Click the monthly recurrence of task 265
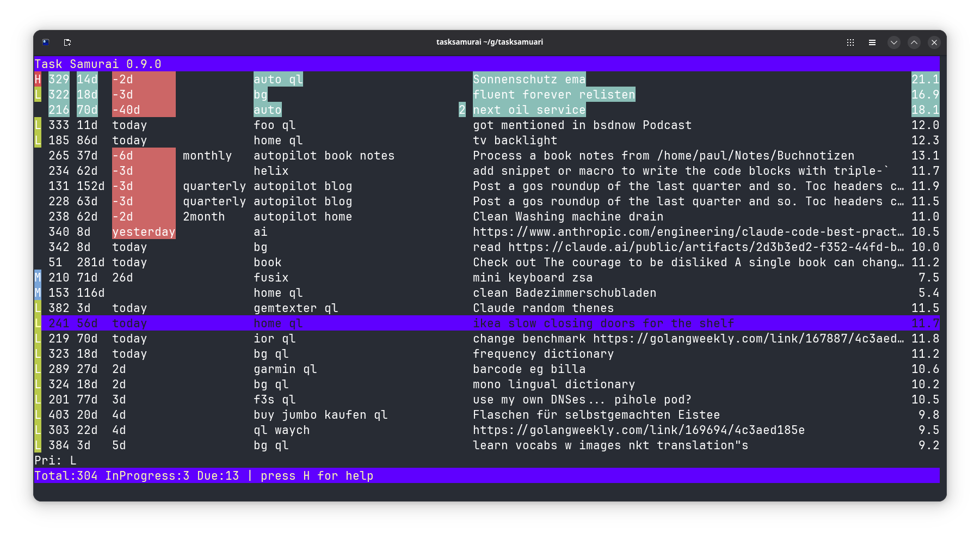 207,156
